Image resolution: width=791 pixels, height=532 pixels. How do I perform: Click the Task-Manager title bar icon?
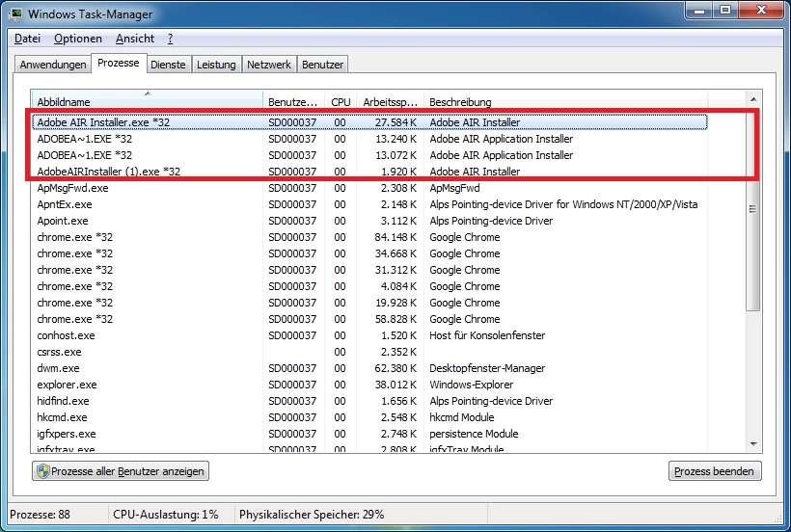(x=16, y=13)
